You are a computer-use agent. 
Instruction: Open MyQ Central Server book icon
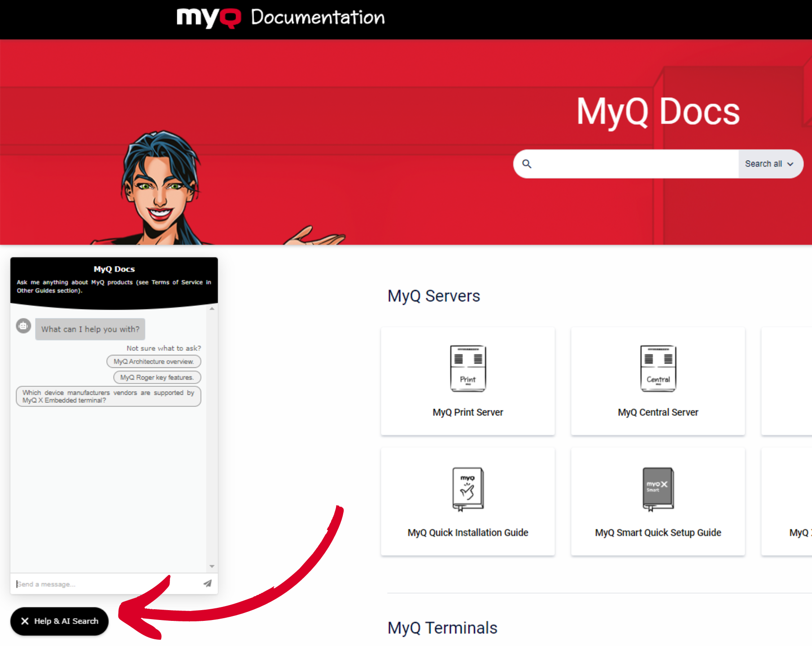[x=658, y=368]
